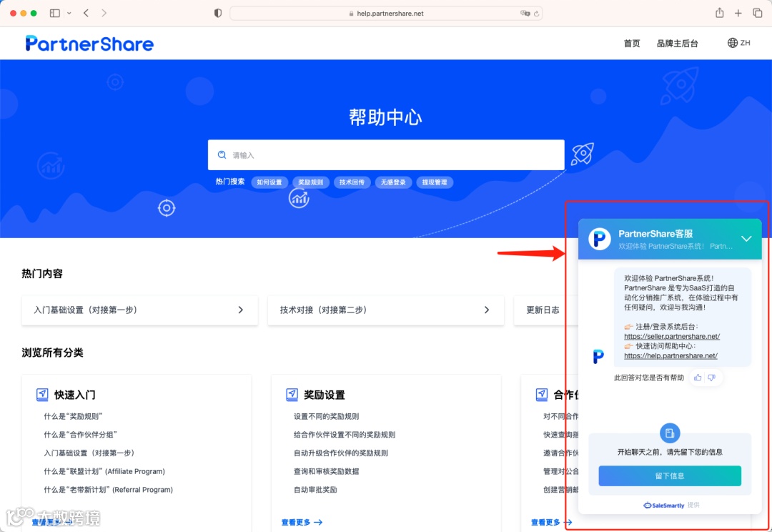Image resolution: width=772 pixels, height=532 pixels.
Task: Click the translate icon in address bar
Action: click(525, 14)
